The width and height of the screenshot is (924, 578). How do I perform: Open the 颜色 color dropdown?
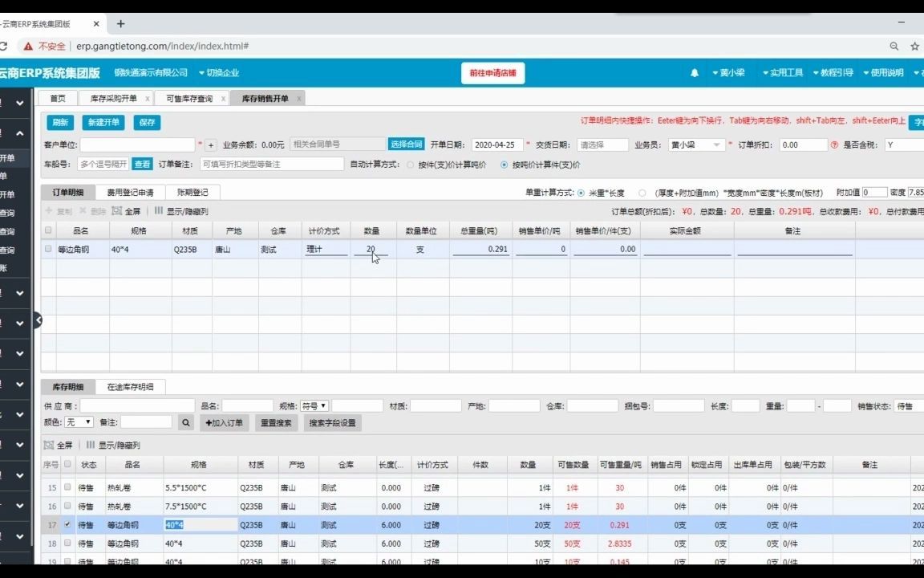click(78, 421)
